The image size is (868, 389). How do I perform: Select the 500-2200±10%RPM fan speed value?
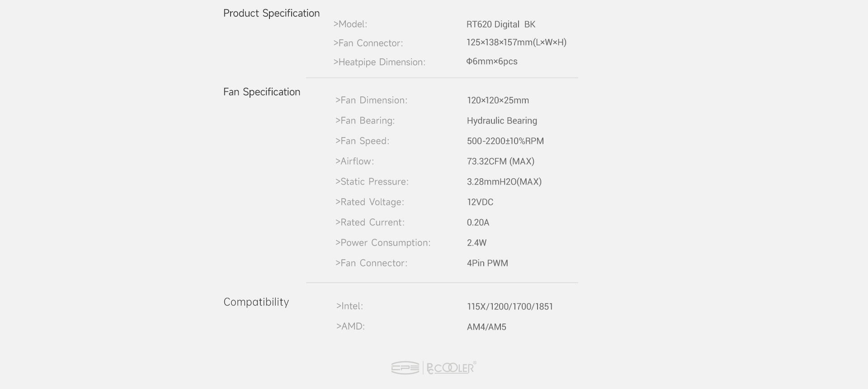click(505, 141)
